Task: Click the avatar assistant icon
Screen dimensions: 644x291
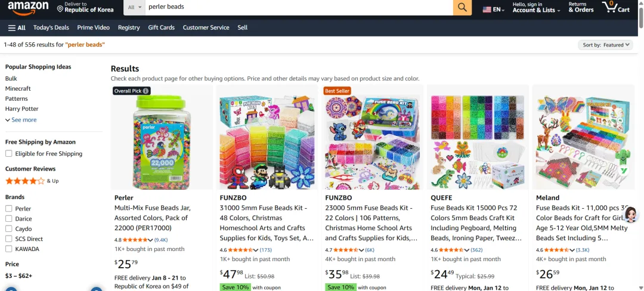Action: (x=630, y=215)
